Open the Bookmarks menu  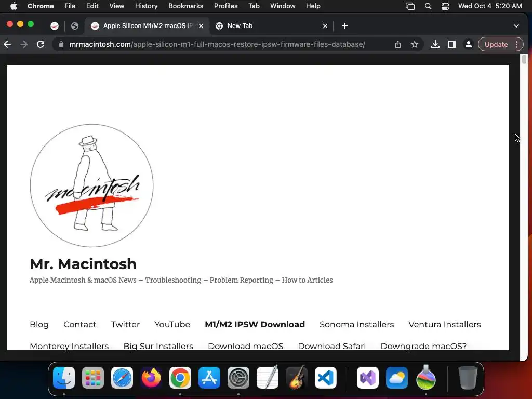(x=185, y=6)
